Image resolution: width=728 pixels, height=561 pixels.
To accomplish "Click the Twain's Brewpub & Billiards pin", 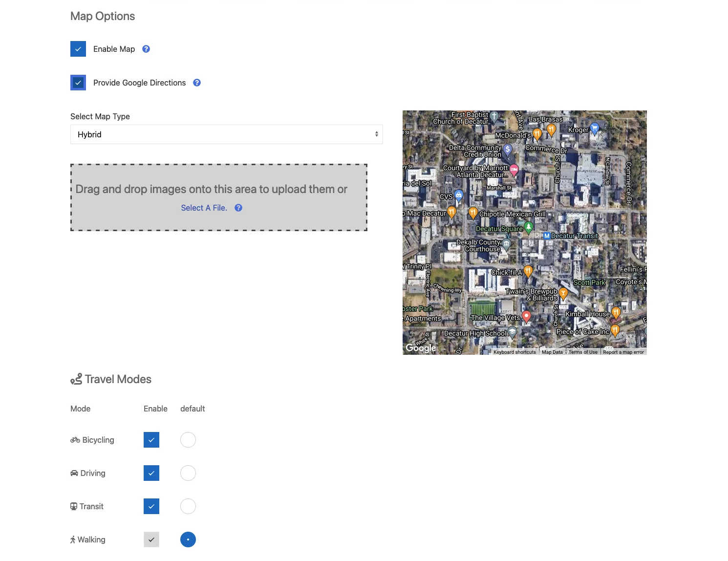I will (563, 294).
